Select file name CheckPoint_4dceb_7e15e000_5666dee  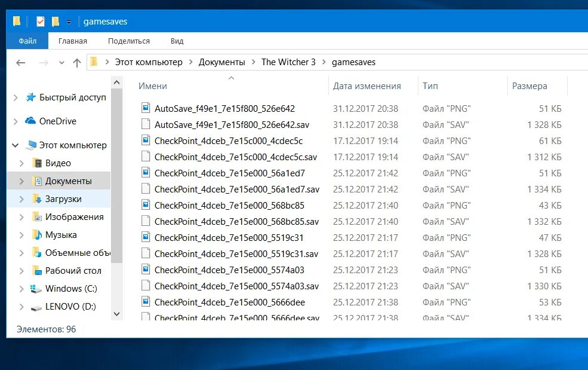tap(230, 302)
